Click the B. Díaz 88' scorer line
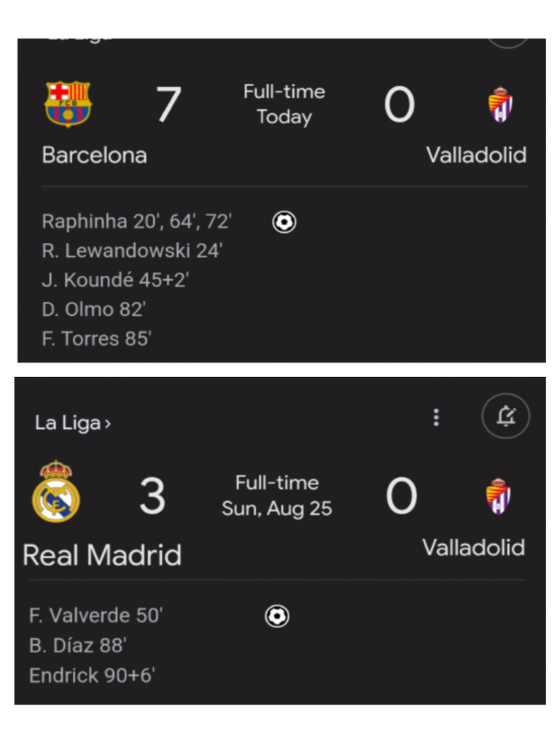 pyautogui.click(x=78, y=646)
